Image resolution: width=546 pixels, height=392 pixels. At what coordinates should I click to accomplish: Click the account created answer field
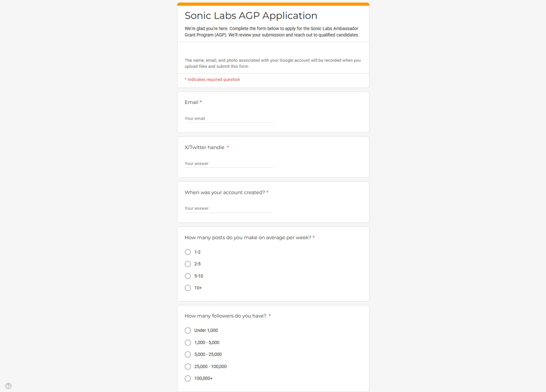click(x=229, y=208)
